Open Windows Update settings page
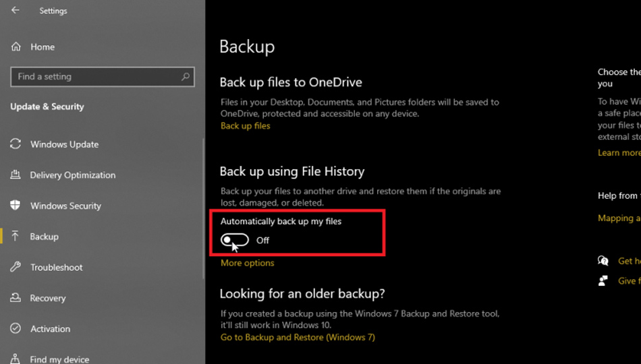 point(64,144)
